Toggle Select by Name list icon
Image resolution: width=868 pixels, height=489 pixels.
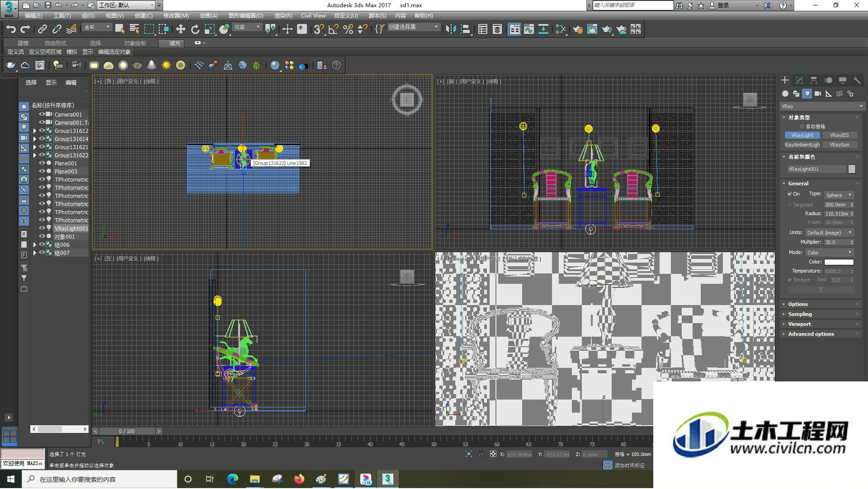coord(134,29)
